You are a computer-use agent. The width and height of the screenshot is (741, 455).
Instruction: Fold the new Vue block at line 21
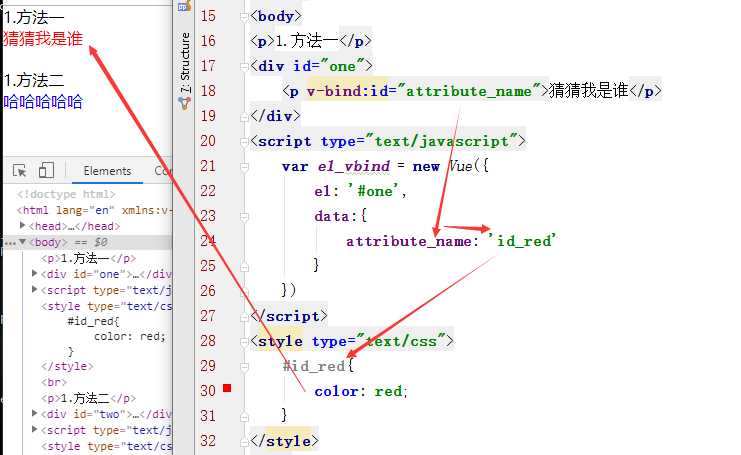244,167
